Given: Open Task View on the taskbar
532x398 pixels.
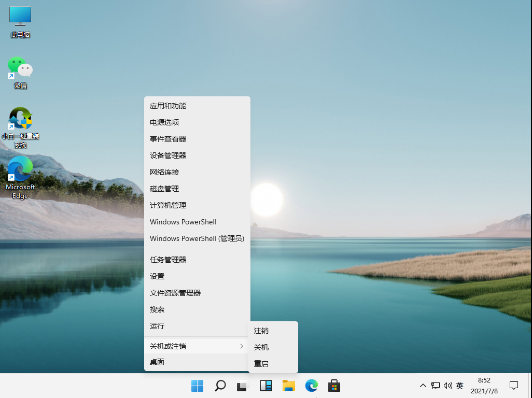Looking at the screenshot, I should 242,386.
